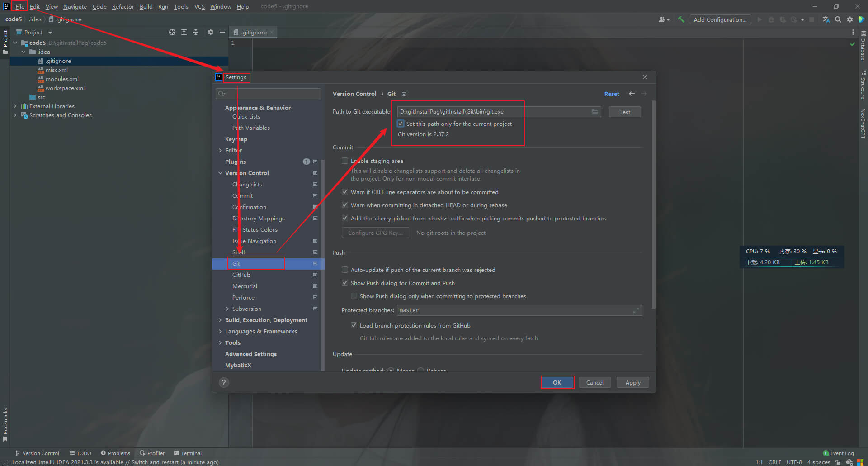Image resolution: width=868 pixels, height=466 pixels.
Task: Toggle Warn when committing in detached HEAD
Action: click(x=345, y=205)
